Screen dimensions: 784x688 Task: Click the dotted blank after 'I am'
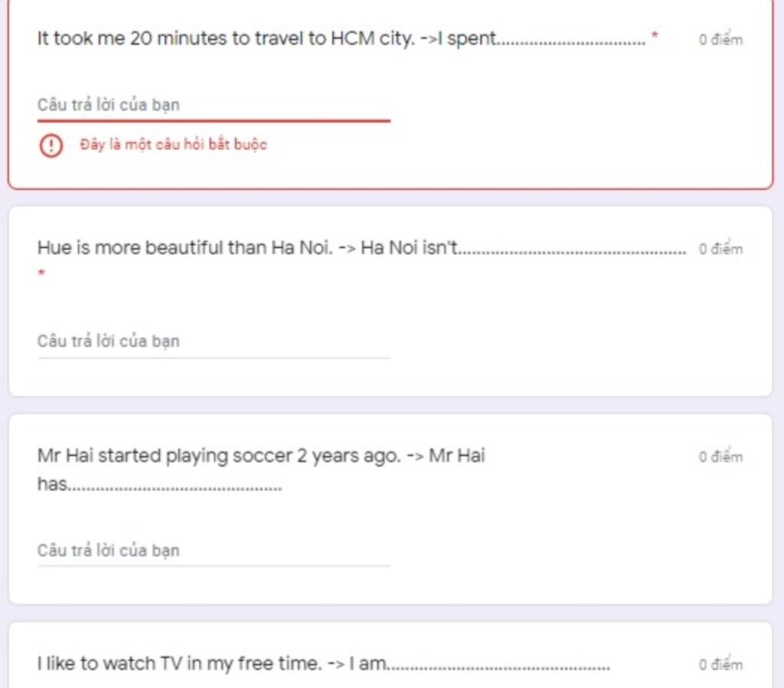click(499, 668)
